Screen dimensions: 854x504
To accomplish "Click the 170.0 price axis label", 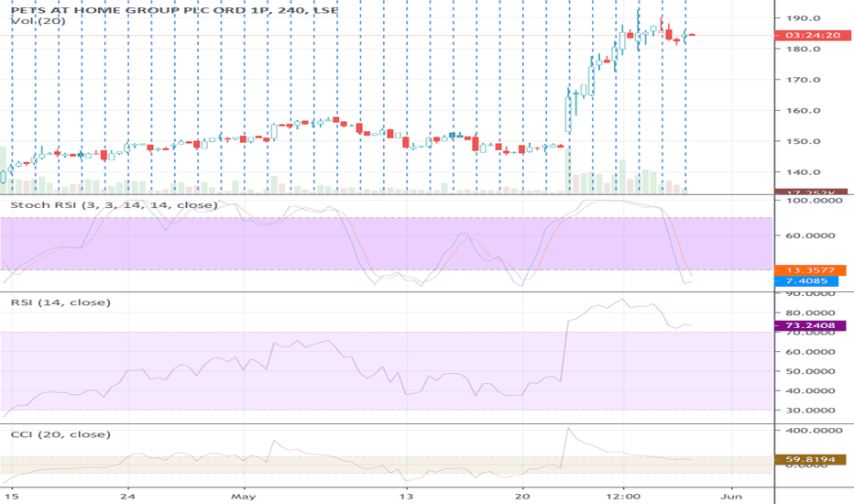I will 804,80.
